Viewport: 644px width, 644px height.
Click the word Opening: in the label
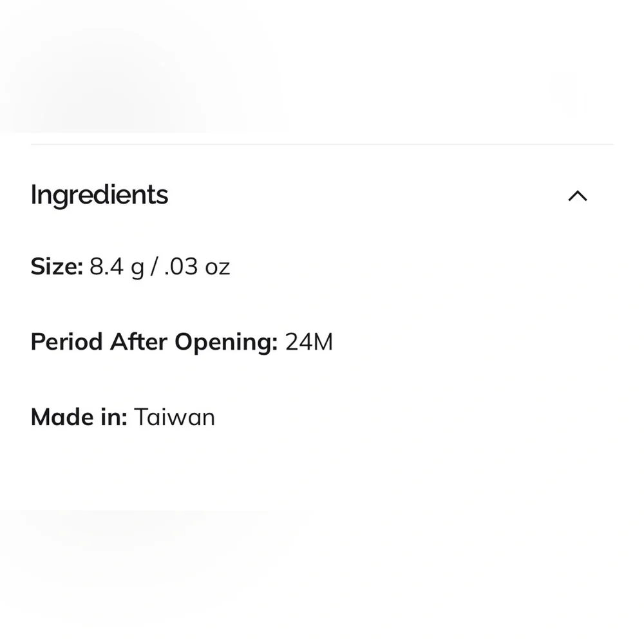(x=226, y=343)
